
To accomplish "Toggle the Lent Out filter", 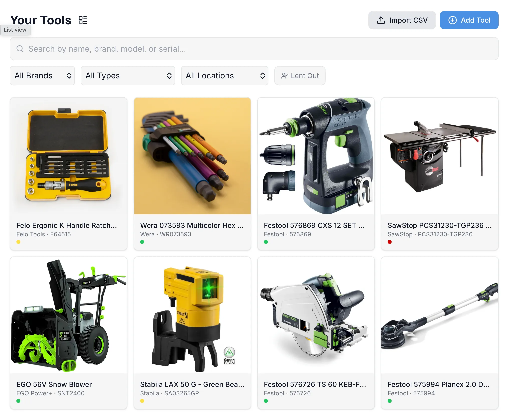I will click(x=300, y=76).
